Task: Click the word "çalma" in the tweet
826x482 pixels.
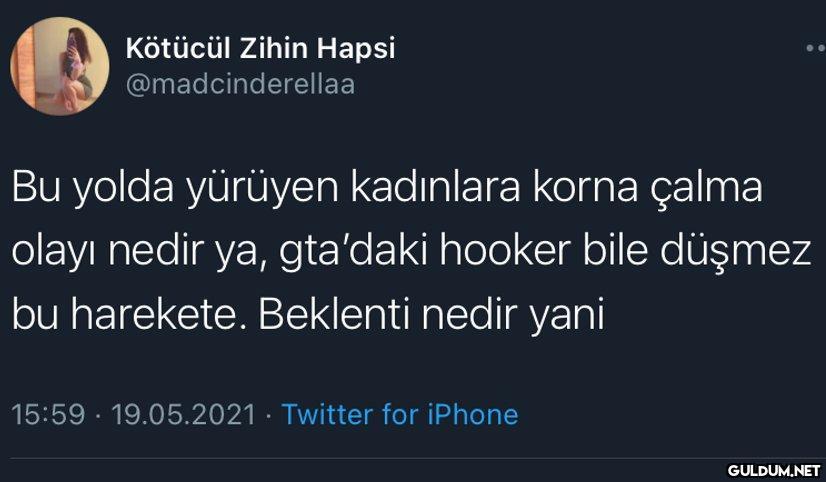Action: click(706, 190)
